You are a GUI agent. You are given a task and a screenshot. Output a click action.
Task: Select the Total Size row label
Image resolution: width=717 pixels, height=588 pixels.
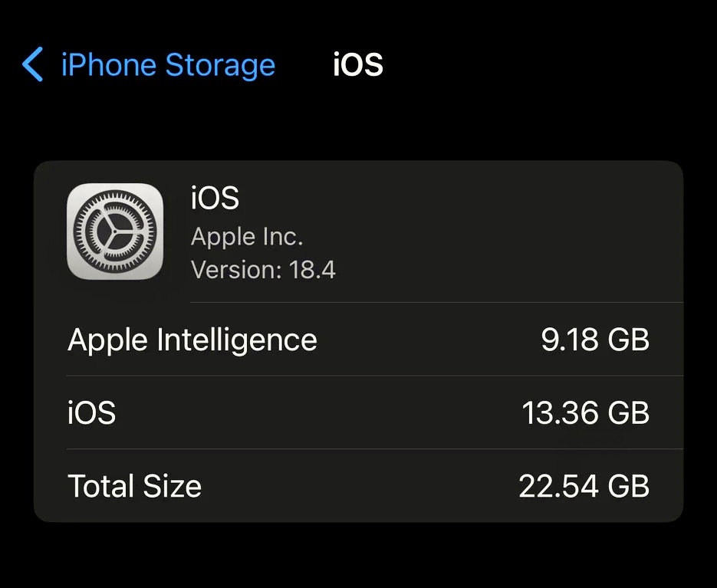click(135, 486)
